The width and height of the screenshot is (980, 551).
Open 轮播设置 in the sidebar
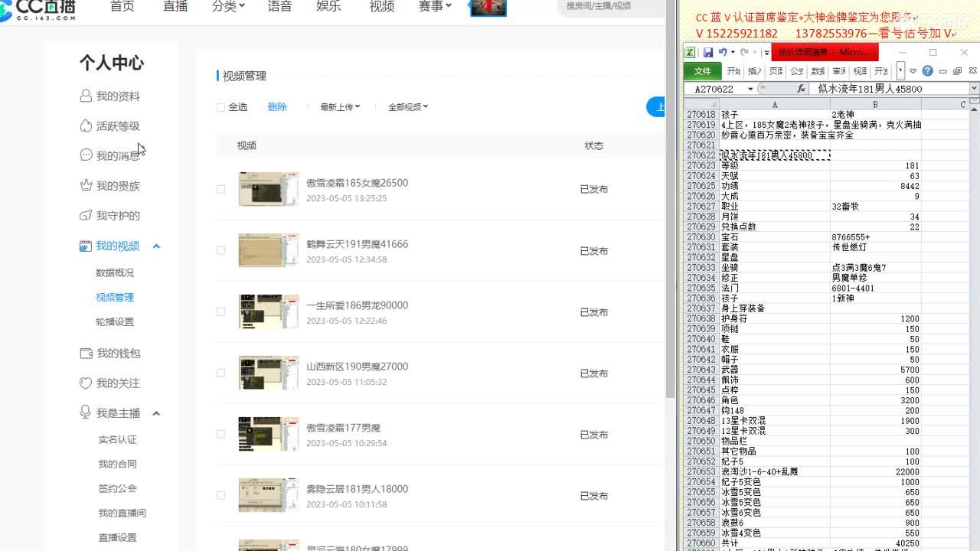(115, 321)
